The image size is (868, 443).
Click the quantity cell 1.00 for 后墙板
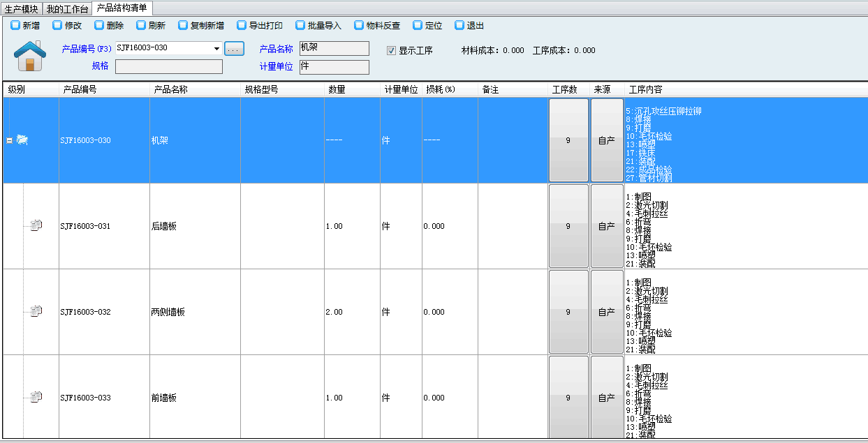click(353, 226)
